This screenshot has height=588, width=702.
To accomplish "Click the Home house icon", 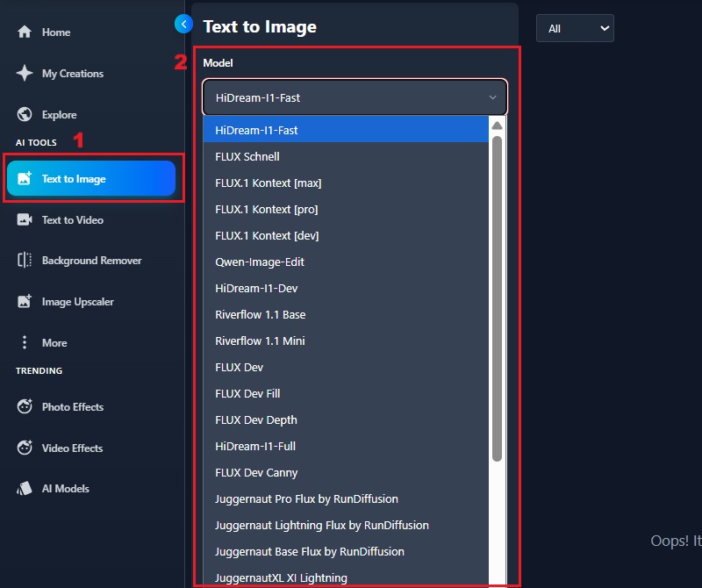I will (25, 32).
